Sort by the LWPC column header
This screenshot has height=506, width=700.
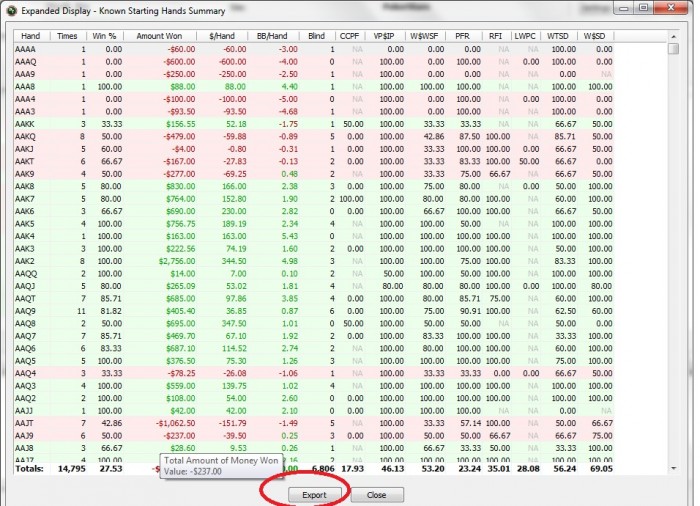coord(525,36)
